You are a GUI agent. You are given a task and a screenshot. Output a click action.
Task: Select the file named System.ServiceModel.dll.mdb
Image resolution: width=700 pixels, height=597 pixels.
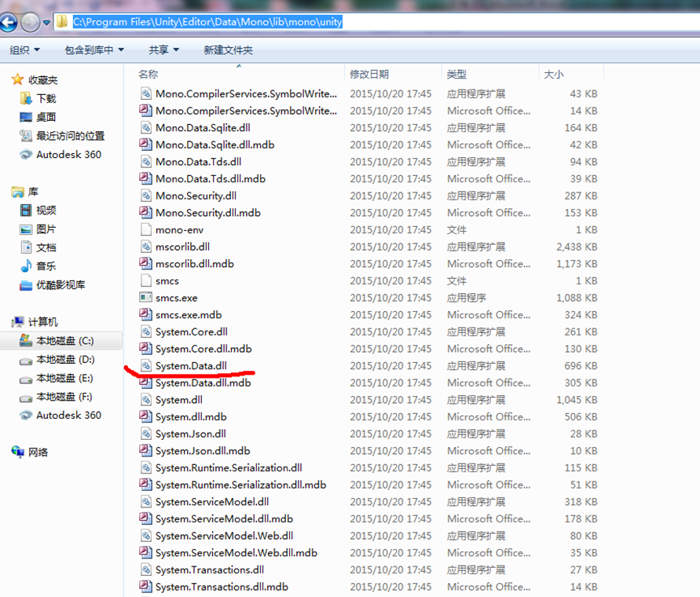(224, 519)
